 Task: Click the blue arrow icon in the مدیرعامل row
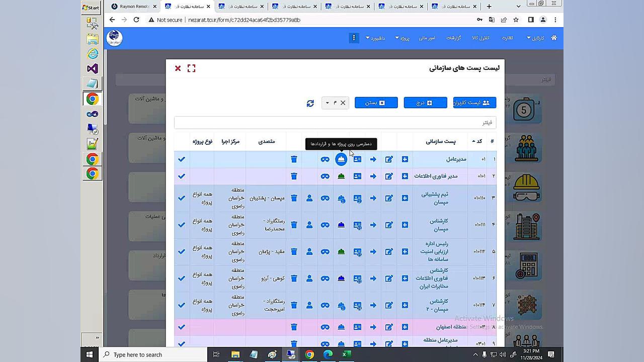(x=373, y=159)
